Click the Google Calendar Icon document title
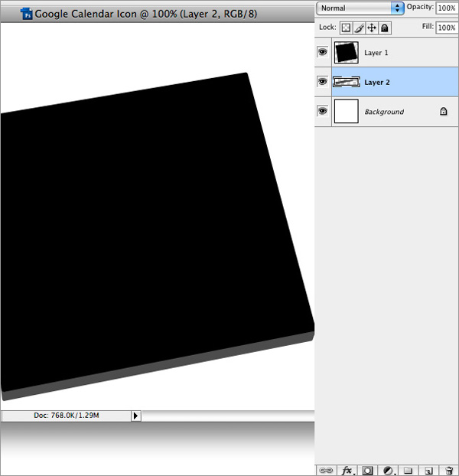The height and width of the screenshot is (476, 459). pyautogui.click(x=145, y=14)
